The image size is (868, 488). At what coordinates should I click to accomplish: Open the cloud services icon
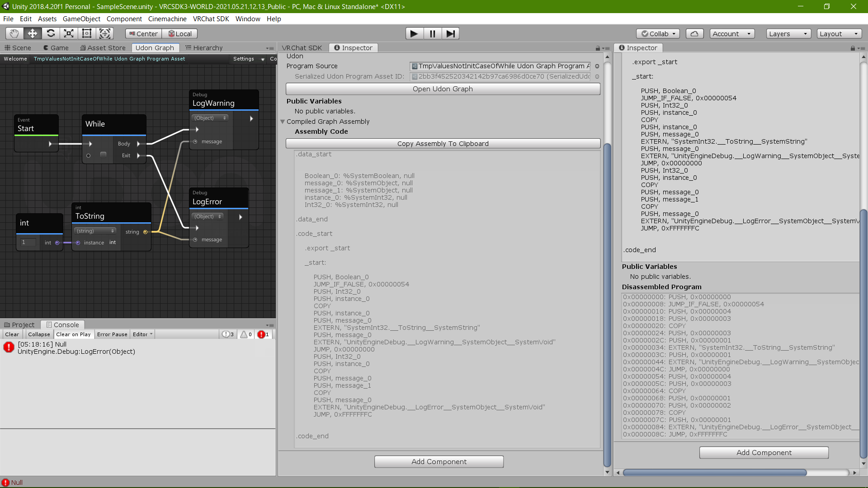click(694, 33)
